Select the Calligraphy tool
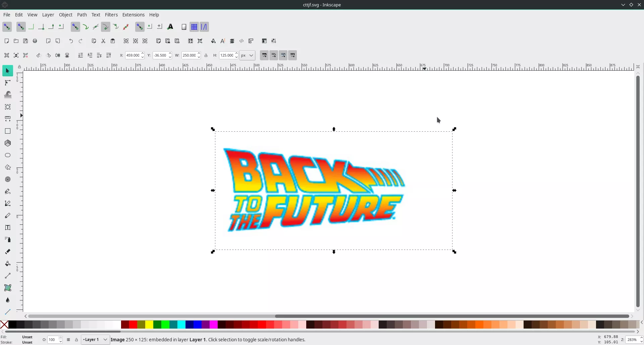The image size is (644, 345). [x=8, y=215]
